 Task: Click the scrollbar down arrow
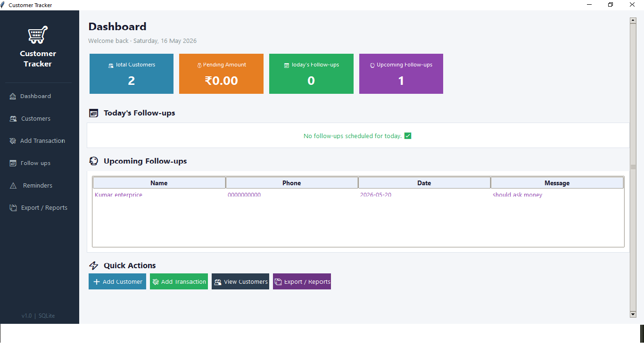tap(633, 314)
